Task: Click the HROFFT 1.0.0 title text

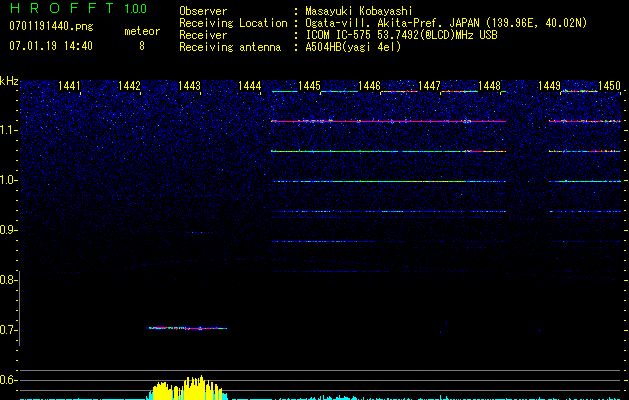Action: click(78, 8)
